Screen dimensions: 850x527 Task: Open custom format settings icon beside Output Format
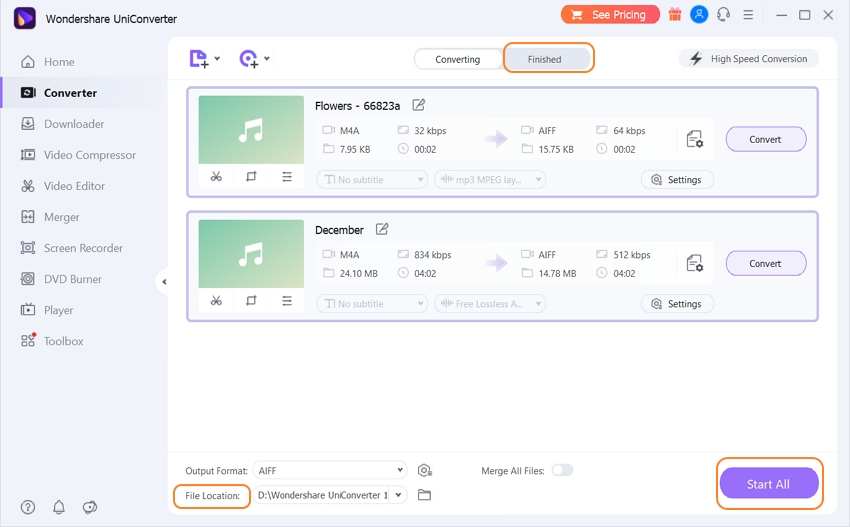pos(424,471)
